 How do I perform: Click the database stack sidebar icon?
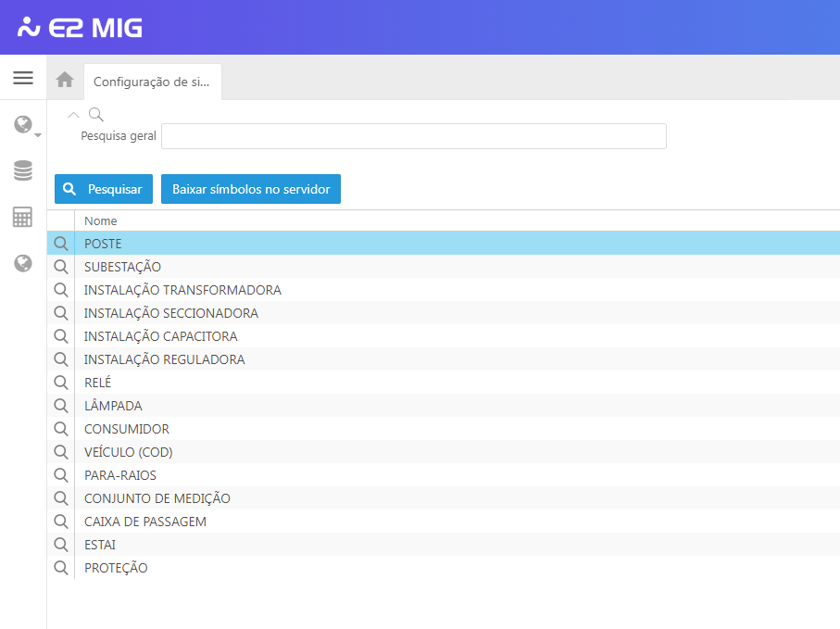coord(23,171)
